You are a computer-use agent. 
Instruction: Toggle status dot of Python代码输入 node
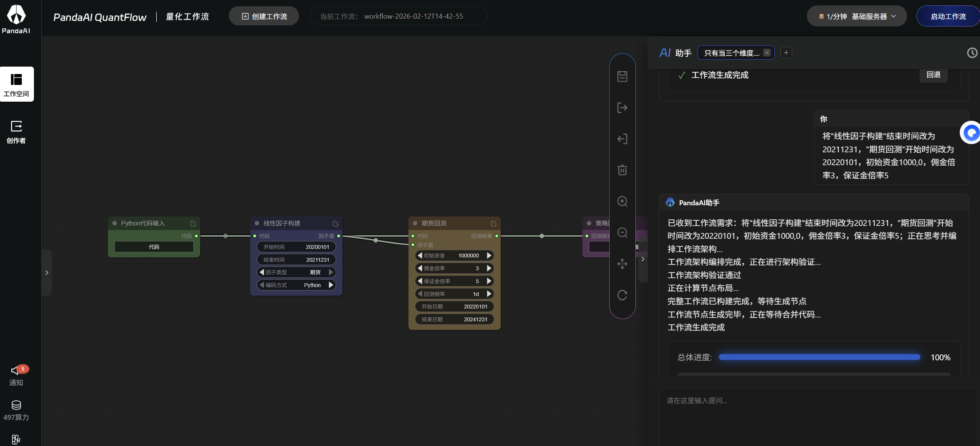point(115,223)
